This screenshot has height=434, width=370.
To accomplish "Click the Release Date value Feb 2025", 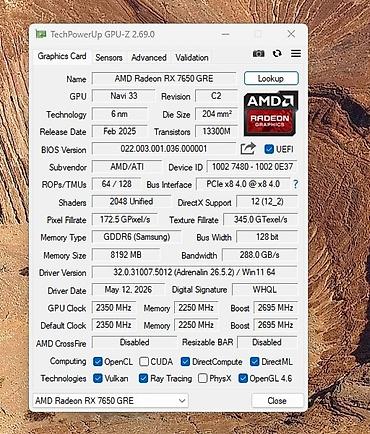I will [x=120, y=131].
